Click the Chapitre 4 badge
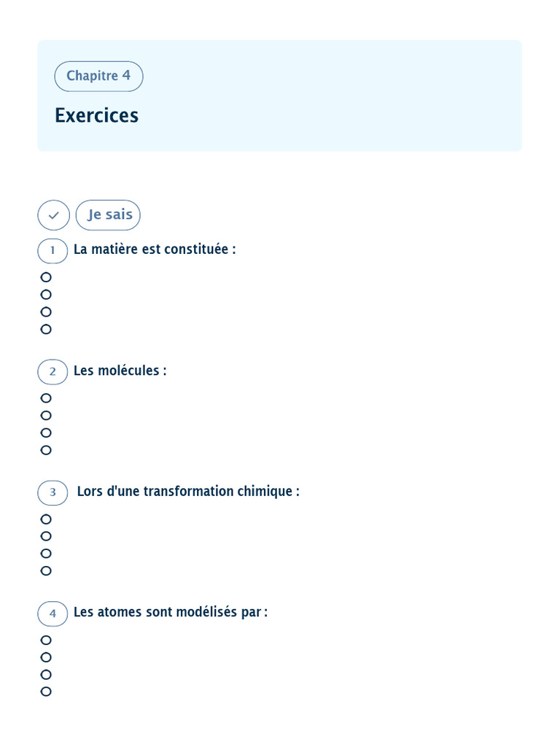Image resolution: width=560 pixels, height=747 pixels. pos(98,76)
